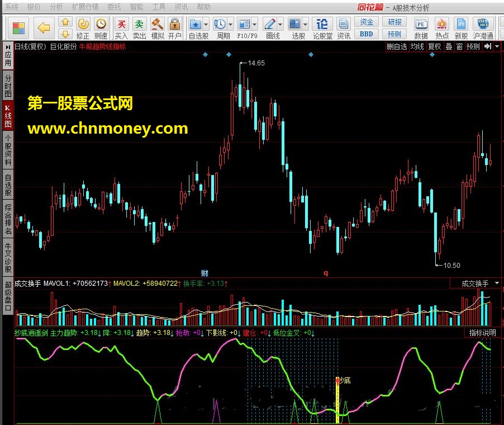Open the 委托 menu
The width and height of the screenshot is (504, 425).
click(114, 7)
